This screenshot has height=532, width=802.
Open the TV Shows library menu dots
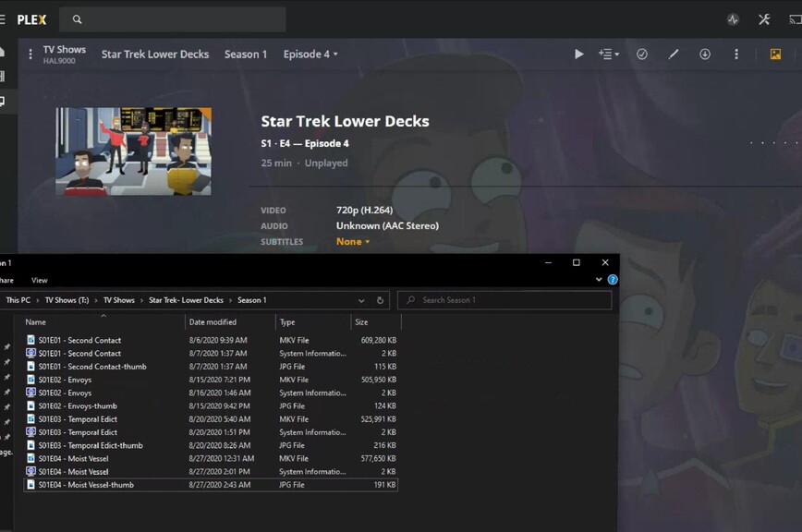pyautogui.click(x=30, y=54)
